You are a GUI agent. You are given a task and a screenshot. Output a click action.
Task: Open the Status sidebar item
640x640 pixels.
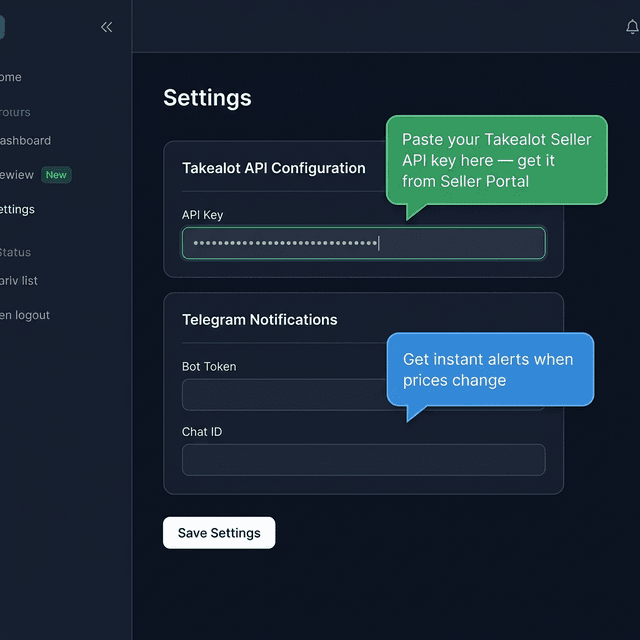[x=15, y=253]
